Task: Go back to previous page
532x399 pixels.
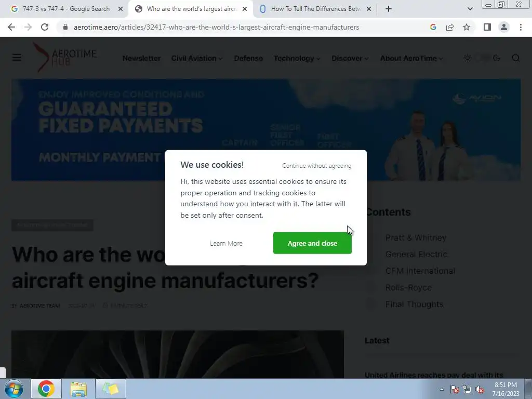Action: pos(11,27)
